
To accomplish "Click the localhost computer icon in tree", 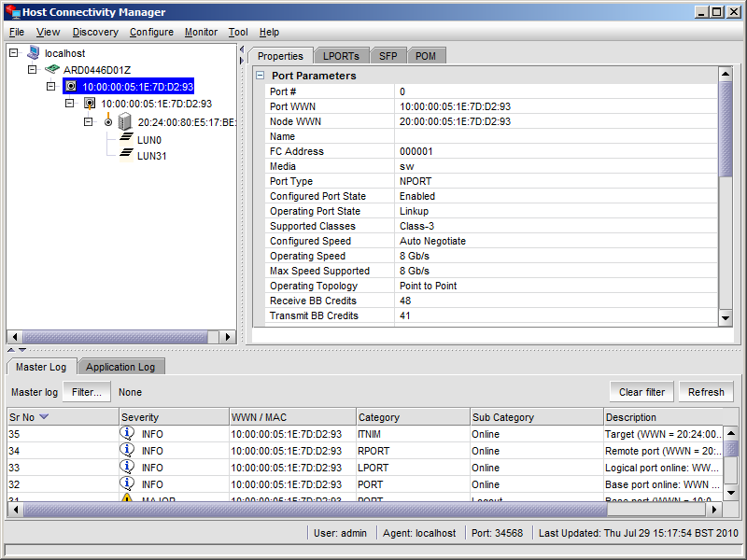I will click(x=34, y=52).
